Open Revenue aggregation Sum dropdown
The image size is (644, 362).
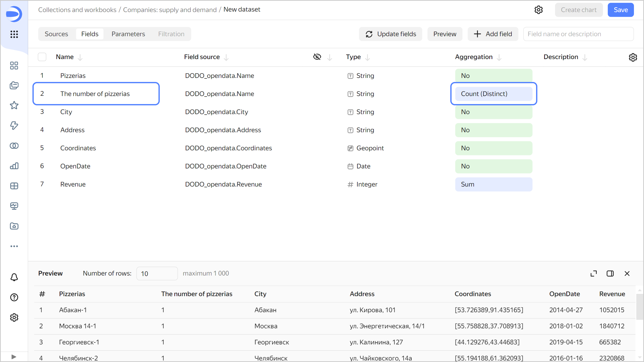pos(494,184)
